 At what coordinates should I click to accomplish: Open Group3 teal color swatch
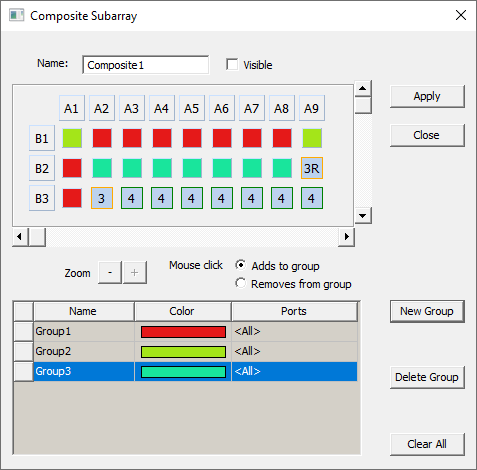(183, 372)
